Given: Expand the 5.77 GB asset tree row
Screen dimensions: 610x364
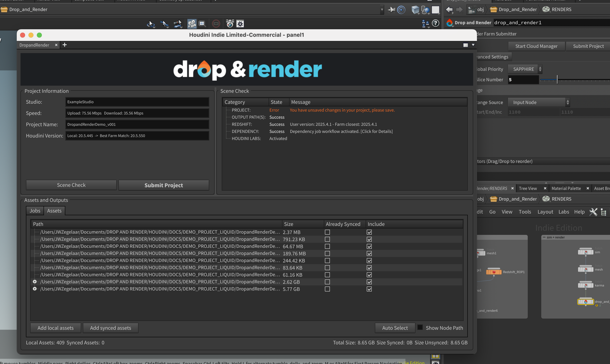Looking at the screenshot, I should (x=35, y=289).
